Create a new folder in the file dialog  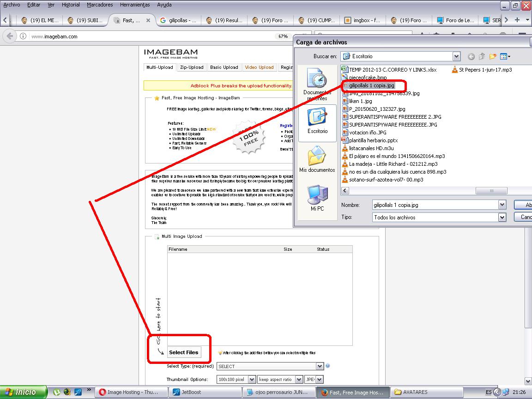[x=493, y=56]
